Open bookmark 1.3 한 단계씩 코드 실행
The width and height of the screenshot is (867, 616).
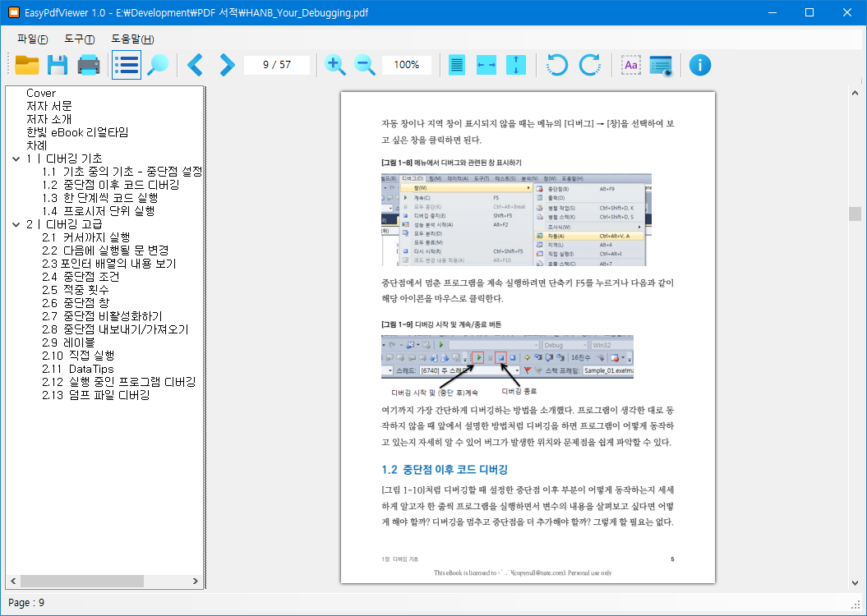tap(100, 198)
